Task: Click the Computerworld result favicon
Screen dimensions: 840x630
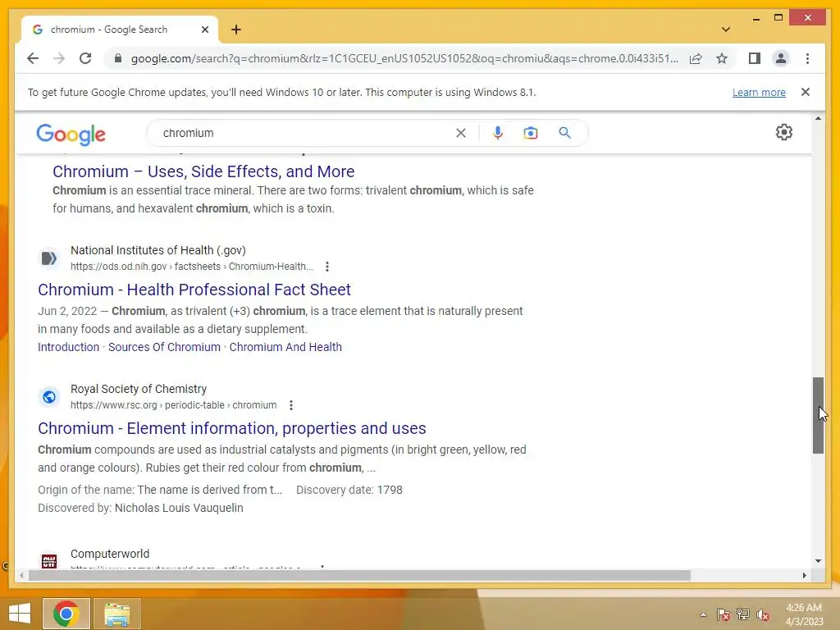Action: (48, 561)
